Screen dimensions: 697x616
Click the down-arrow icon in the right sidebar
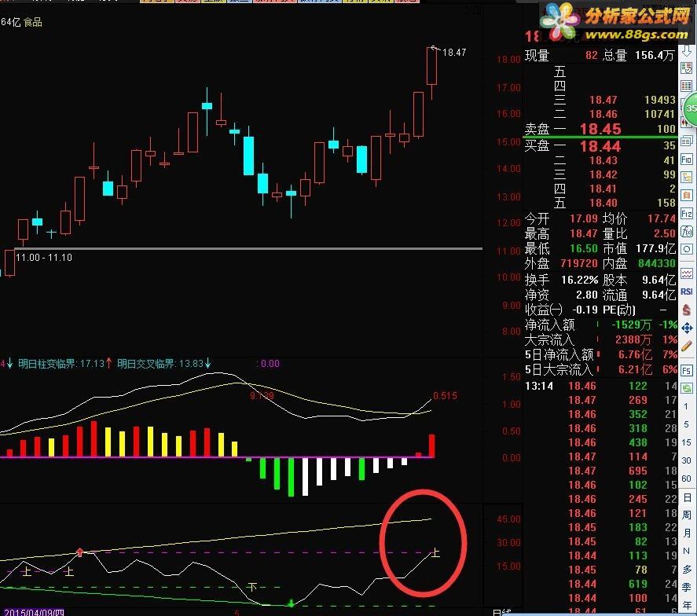click(x=687, y=52)
